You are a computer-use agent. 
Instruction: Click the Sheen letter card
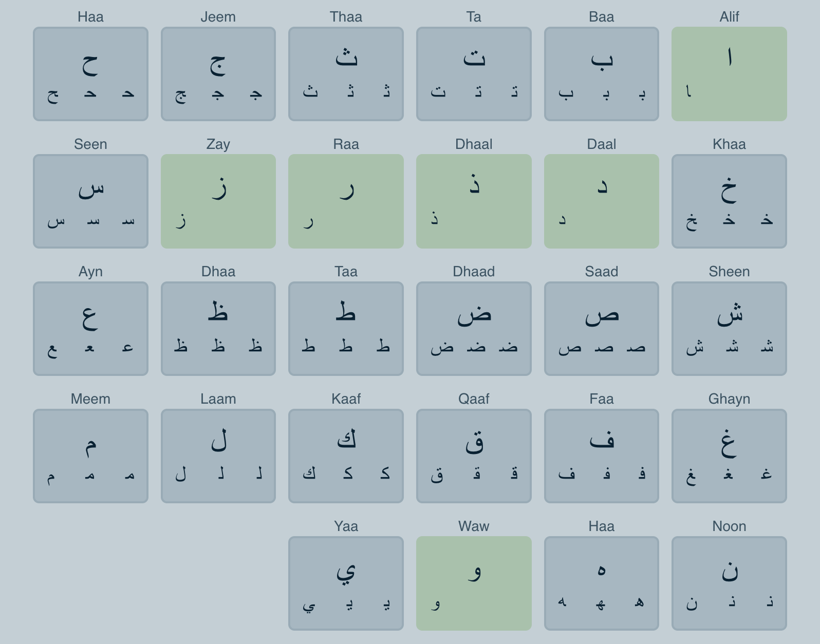tap(729, 329)
